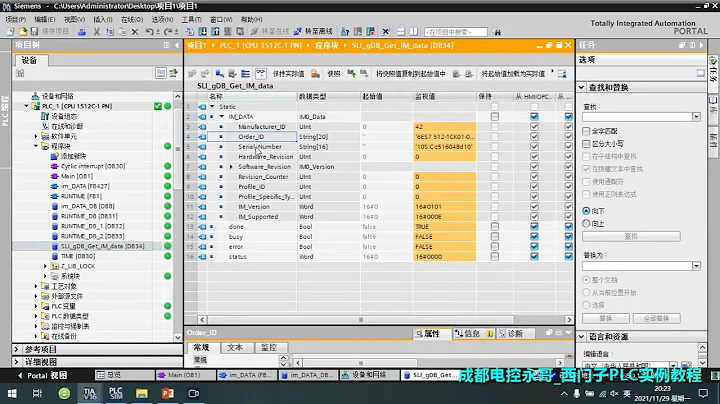Open the Online (O) menu

(x=132, y=19)
